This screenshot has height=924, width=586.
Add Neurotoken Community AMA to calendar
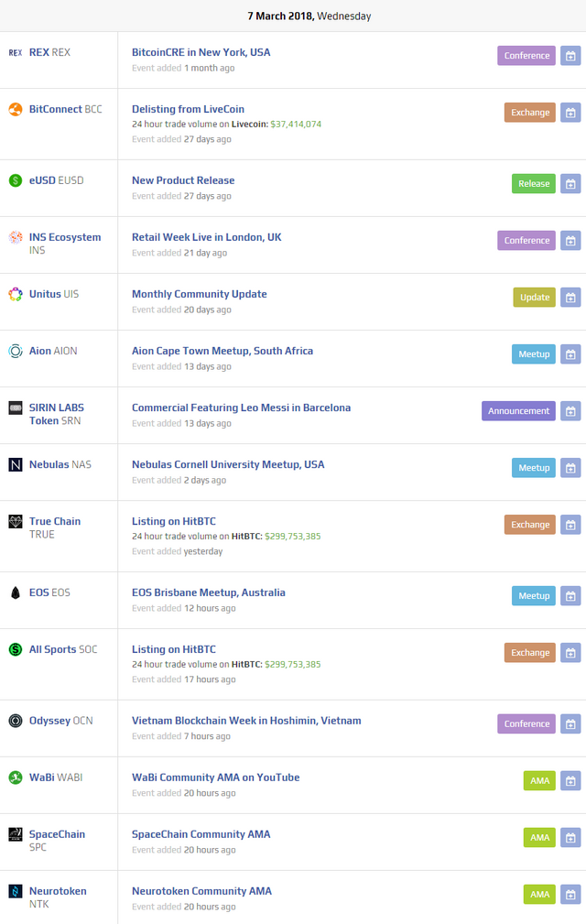pyautogui.click(x=570, y=895)
